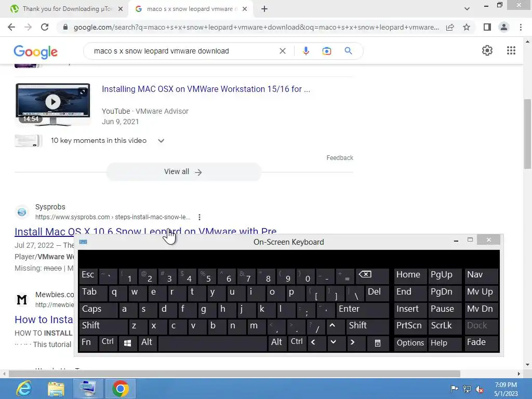Click Help key on On-Screen Keyboard
Image resolution: width=532 pixels, height=399 pixels.
point(445,343)
